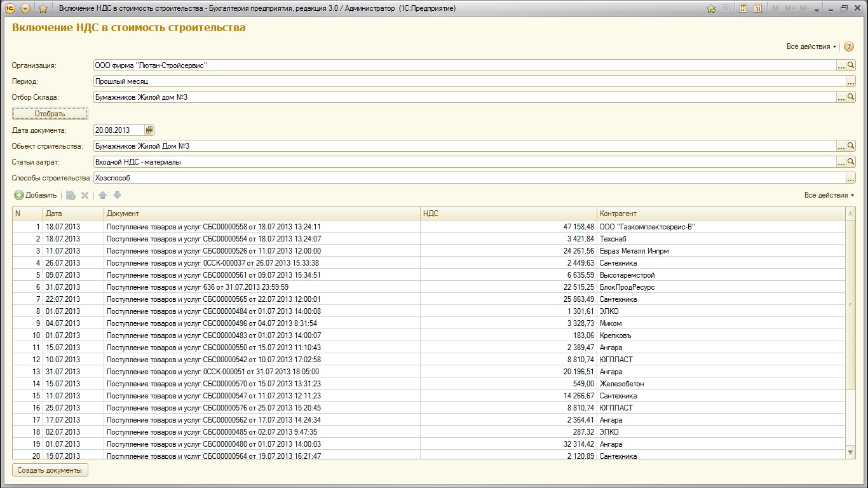Choose organization via ellipsis button

(x=841, y=65)
